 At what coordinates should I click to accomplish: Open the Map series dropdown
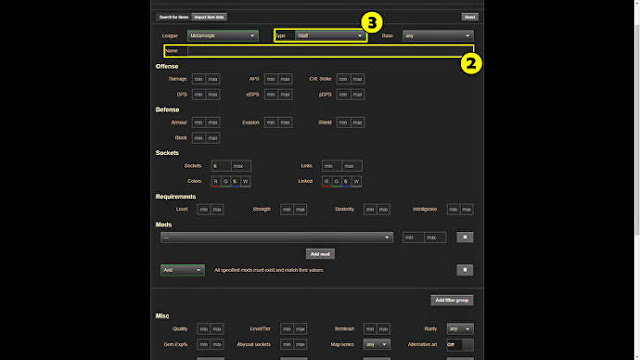click(377, 345)
